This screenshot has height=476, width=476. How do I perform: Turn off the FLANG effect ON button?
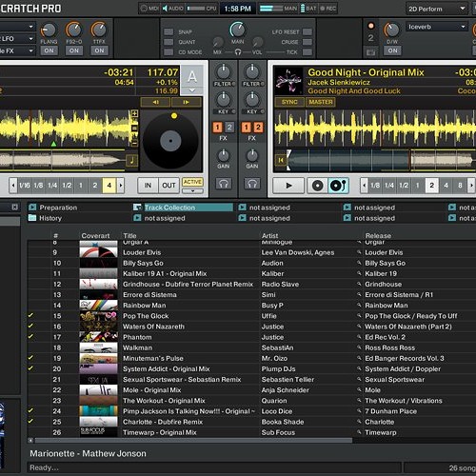pos(49,50)
